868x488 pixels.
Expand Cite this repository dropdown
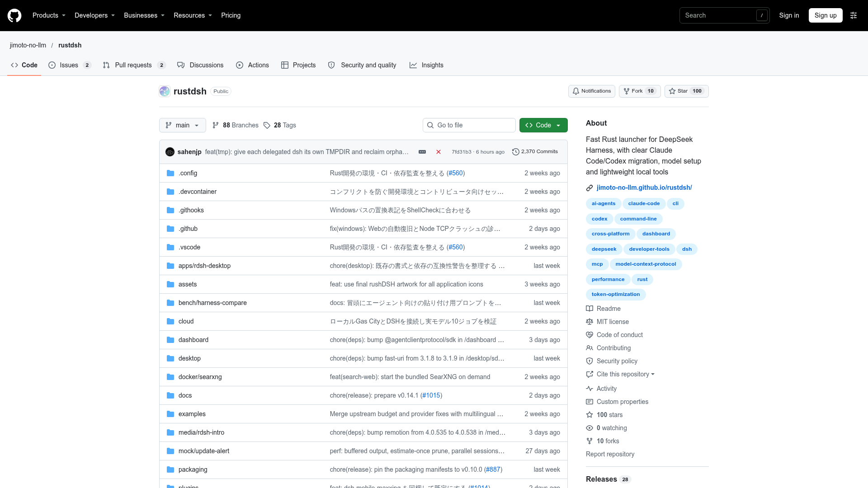pos(625,374)
